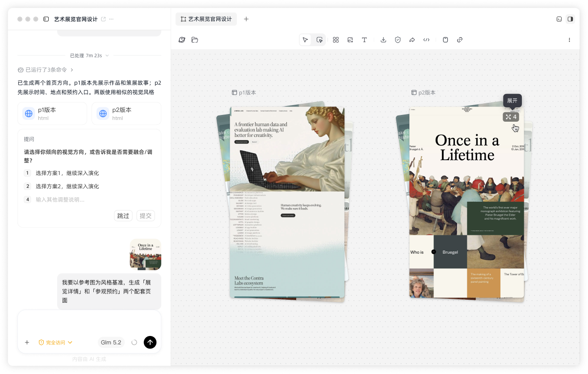Screen dimensions: 588x374
Task: Click the 提交 button
Action: coord(146,216)
